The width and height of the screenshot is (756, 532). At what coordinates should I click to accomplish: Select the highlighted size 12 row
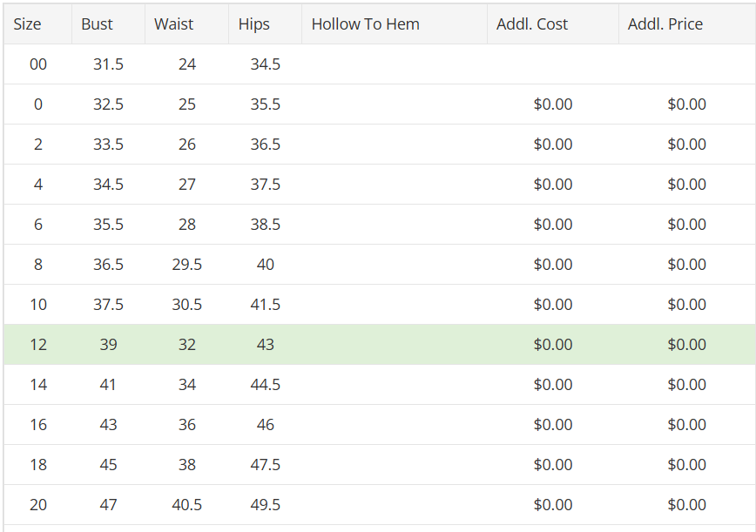(380, 345)
